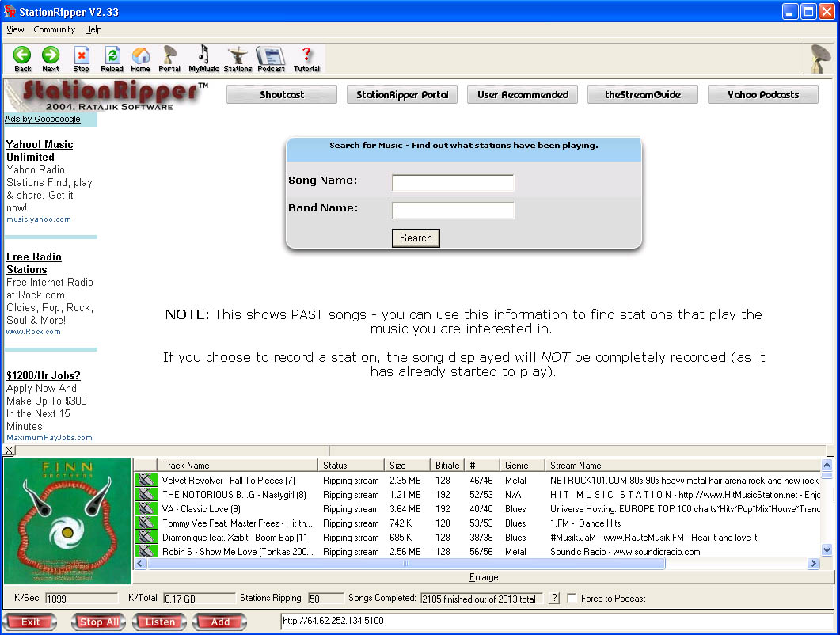Sort by the Size column header

(x=407, y=465)
